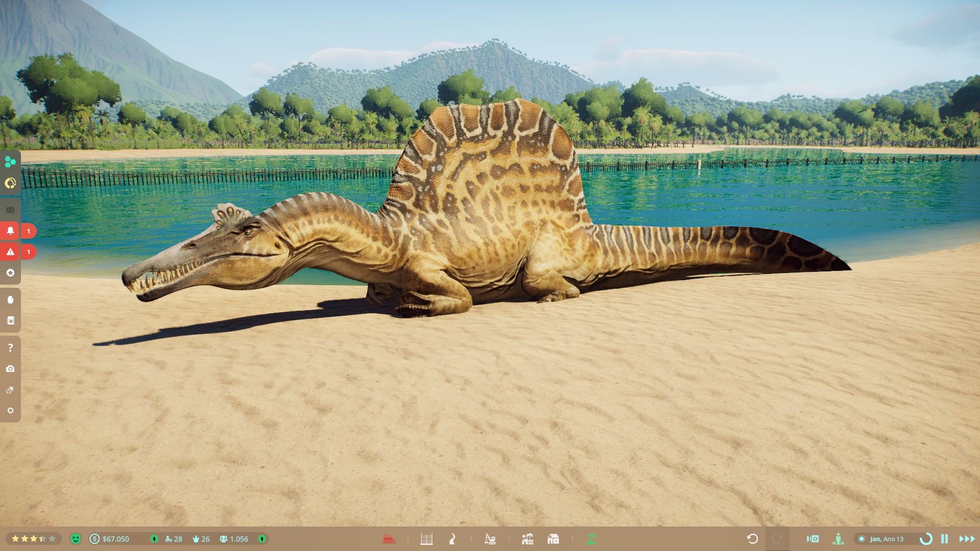Open the red bulldozer demolish tool
This screenshot has height=551, width=980.
(388, 539)
